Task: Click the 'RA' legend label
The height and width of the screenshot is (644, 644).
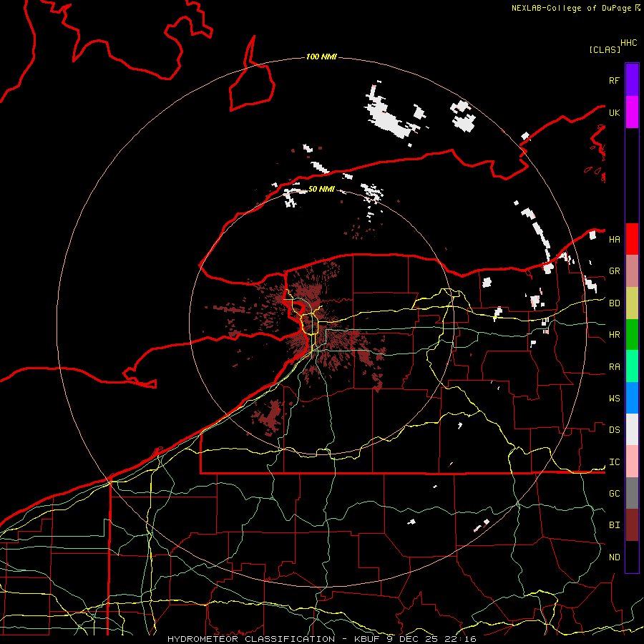Action: 614,367
